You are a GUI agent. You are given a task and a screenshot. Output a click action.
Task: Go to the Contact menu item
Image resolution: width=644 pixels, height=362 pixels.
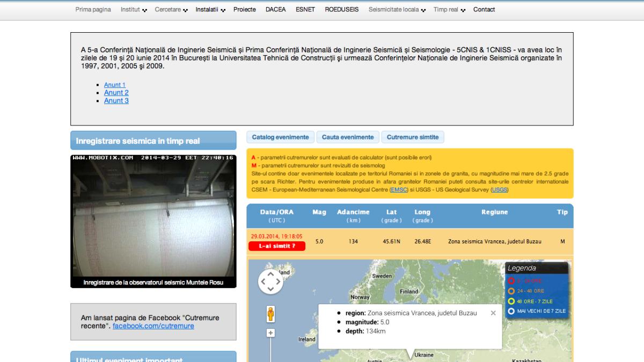[x=484, y=10]
